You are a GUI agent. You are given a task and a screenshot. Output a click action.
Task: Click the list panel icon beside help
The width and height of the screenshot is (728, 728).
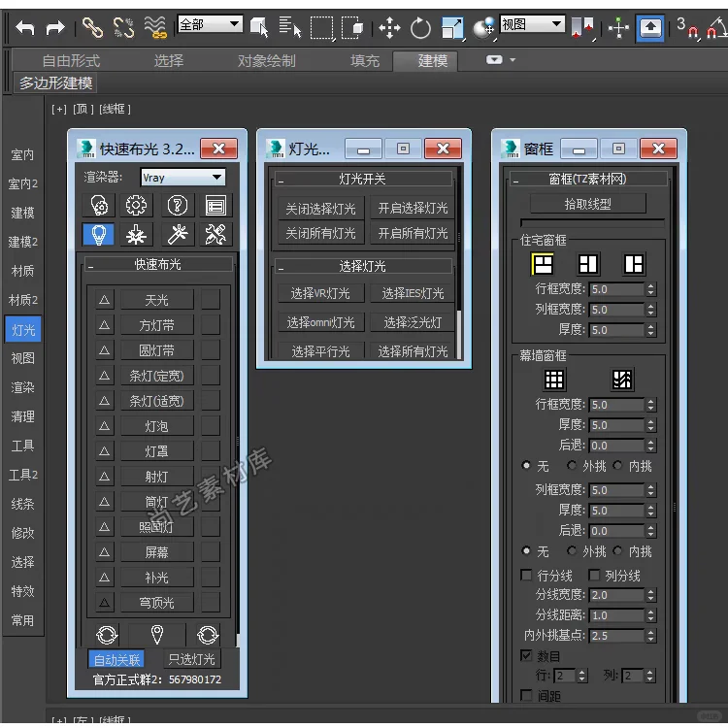(x=215, y=205)
